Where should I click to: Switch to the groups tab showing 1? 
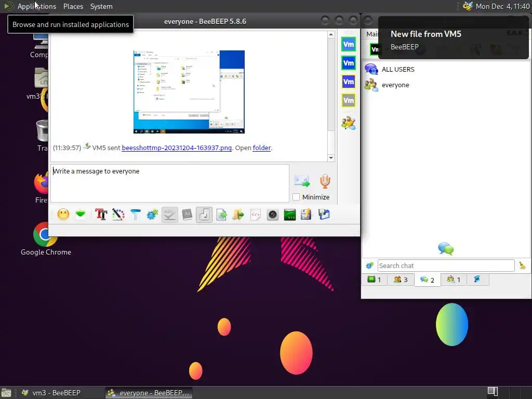(x=454, y=280)
